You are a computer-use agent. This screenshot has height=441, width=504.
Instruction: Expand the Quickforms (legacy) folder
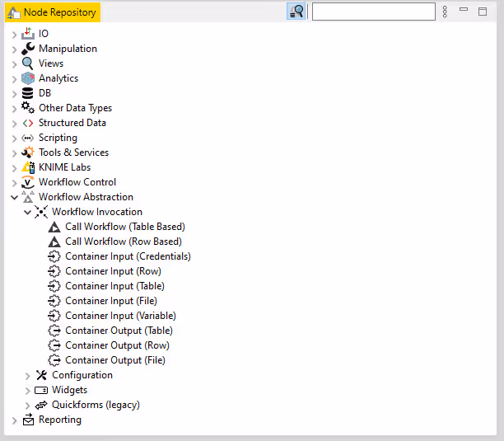coord(27,406)
